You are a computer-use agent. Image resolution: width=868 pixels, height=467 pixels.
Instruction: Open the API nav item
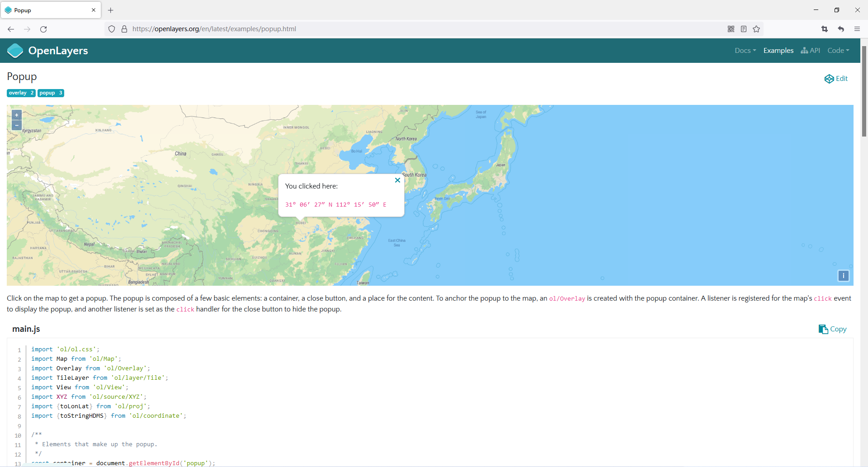point(810,51)
